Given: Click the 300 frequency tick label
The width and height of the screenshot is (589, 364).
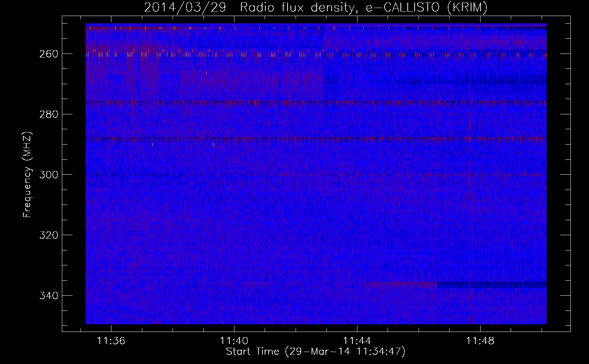Looking at the screenshot, I should pos(49,175).
